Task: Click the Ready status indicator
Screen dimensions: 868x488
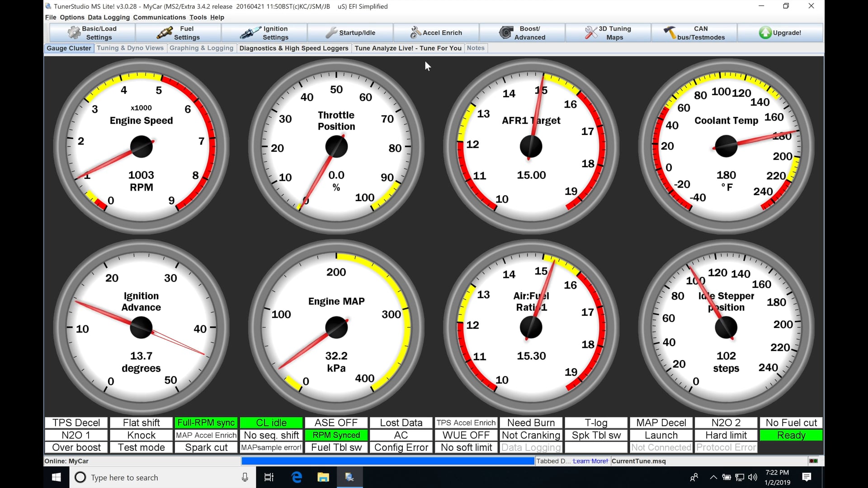Action: click(791, 435)
